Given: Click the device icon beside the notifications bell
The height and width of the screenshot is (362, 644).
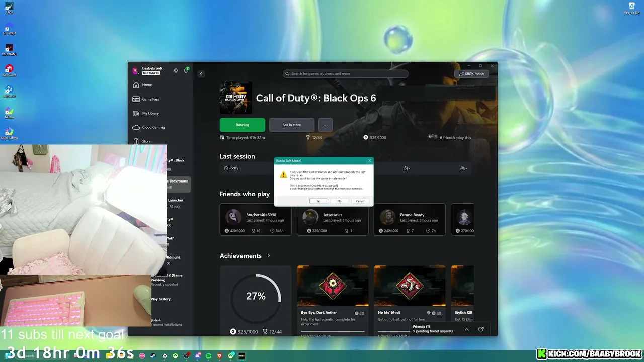Looking at the screenshot, I should [x=176, y=70].
